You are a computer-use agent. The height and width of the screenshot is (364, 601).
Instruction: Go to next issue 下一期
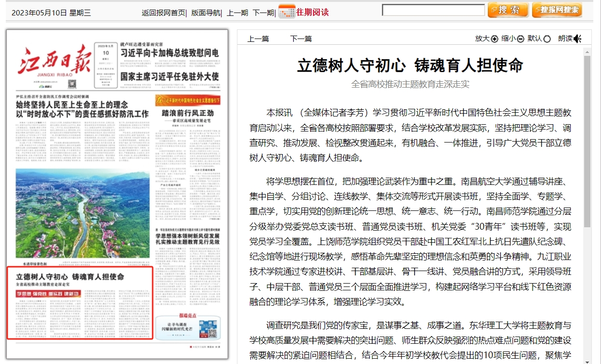point(263,13)
